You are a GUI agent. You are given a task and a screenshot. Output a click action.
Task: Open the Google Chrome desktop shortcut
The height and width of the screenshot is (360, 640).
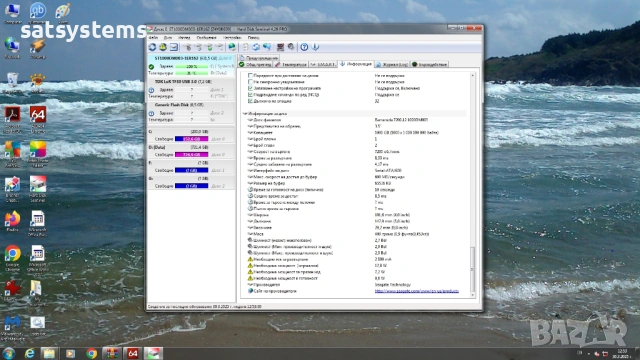click(x=12, y=257)
